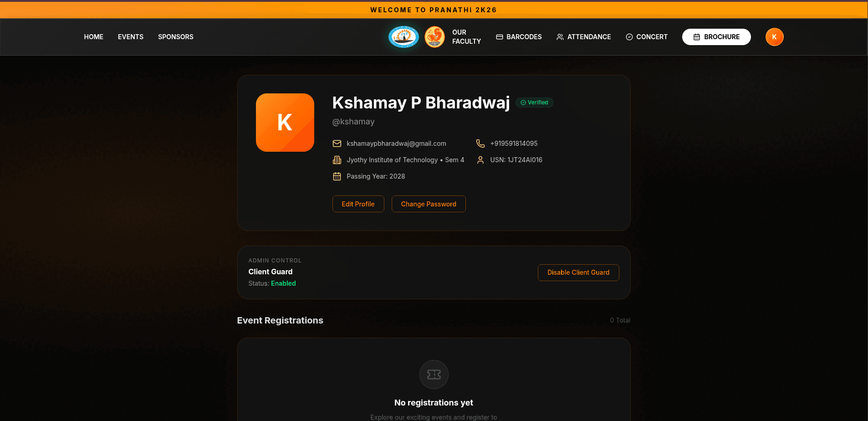Click the phone icon beside the number
The image size is (868, 421).
(480, 144)
